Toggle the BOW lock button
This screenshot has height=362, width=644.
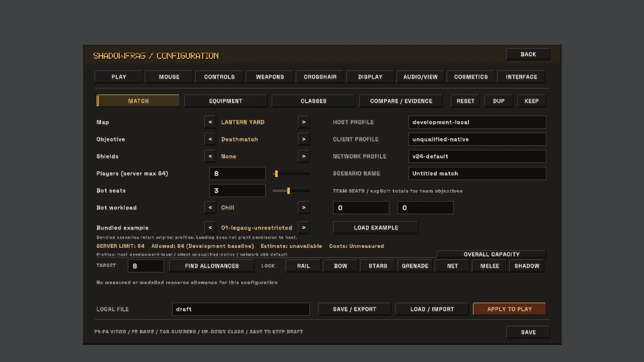tap(341, 266)
